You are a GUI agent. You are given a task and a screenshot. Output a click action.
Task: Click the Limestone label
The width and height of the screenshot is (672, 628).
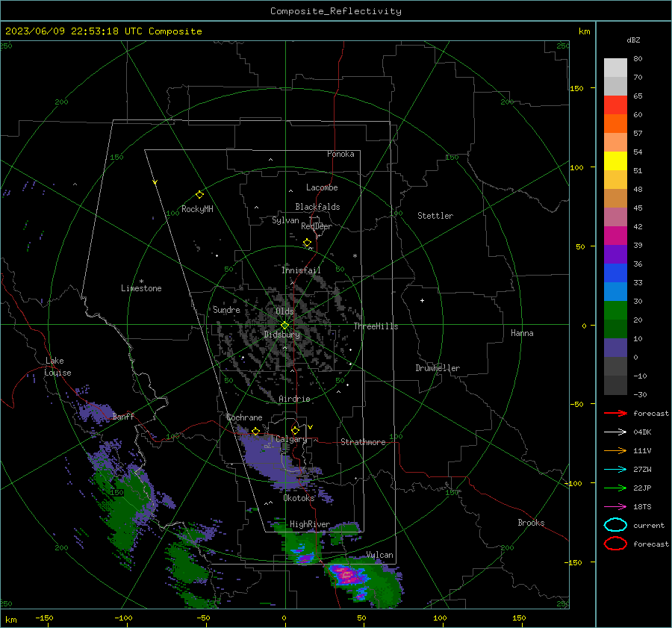141,288
